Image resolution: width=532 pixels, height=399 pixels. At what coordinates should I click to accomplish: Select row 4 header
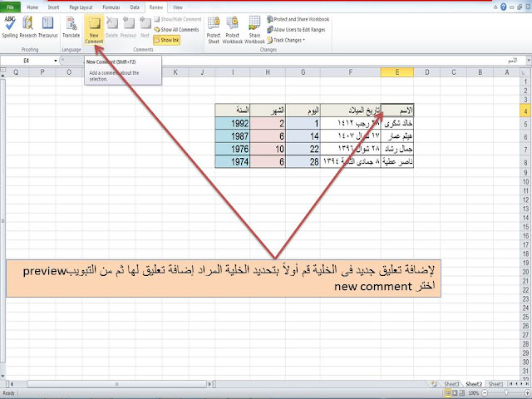pos(525,111)
